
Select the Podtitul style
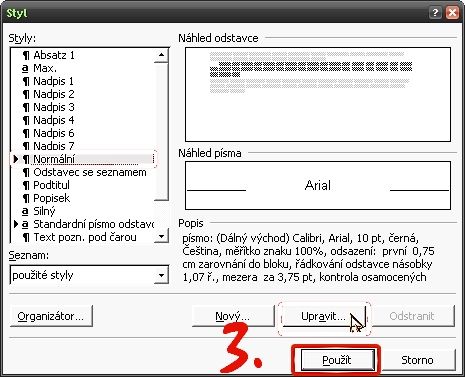click(x=83, y=185)
